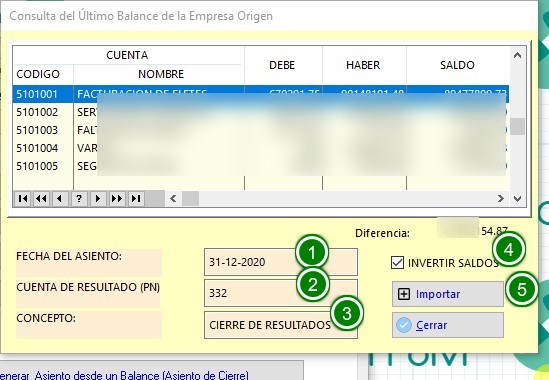
Task: Jump forward a page of records
Action: (x=117, y=199)
